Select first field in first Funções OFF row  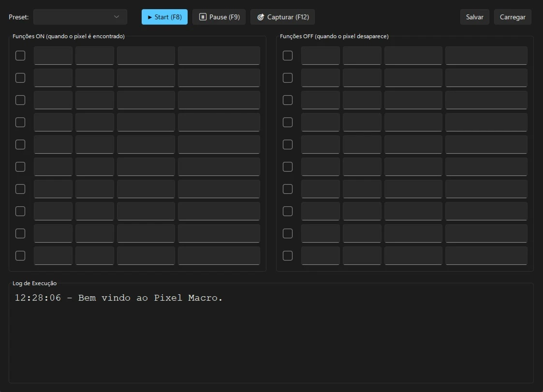[x=320, y=56]
